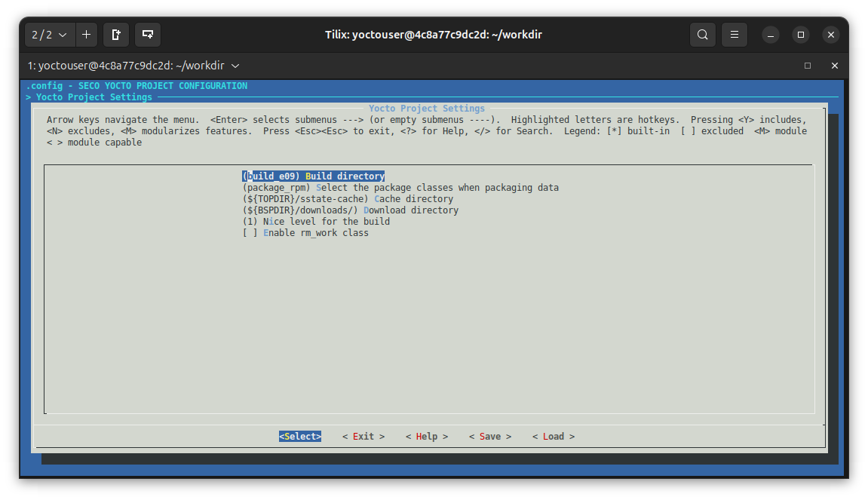Save the Yocto configuration
The width and height of the screenshot is (868, 500).
click(x=489, y=436)
